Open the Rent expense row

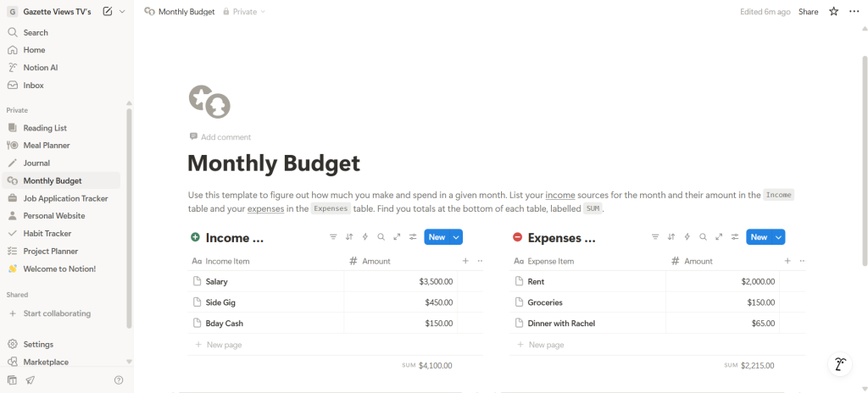(x=536, y=282)
